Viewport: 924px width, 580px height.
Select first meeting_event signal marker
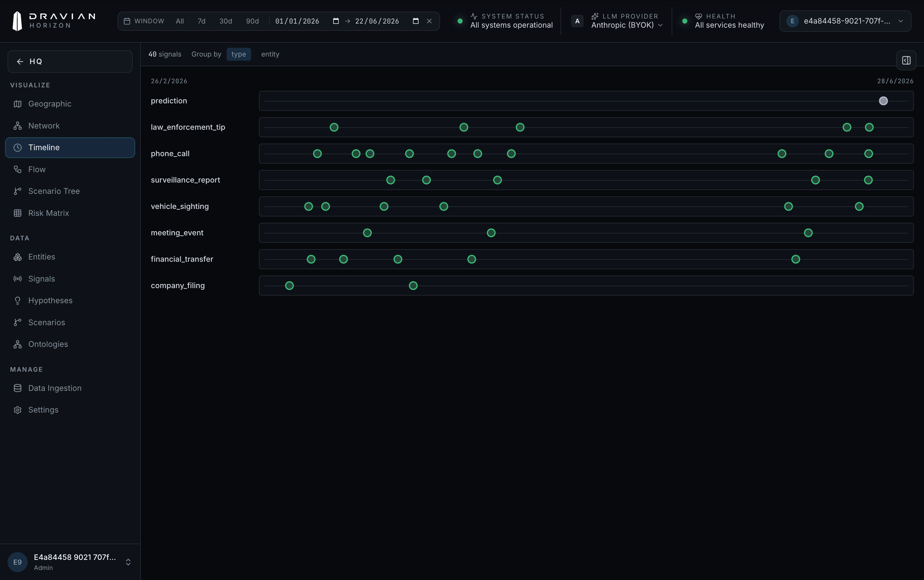[x=367, y=233]
